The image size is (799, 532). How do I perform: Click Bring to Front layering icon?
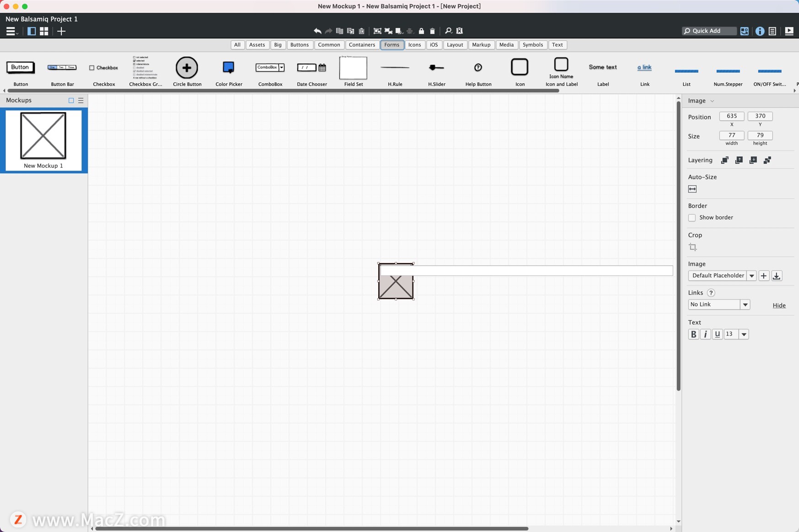725,160
